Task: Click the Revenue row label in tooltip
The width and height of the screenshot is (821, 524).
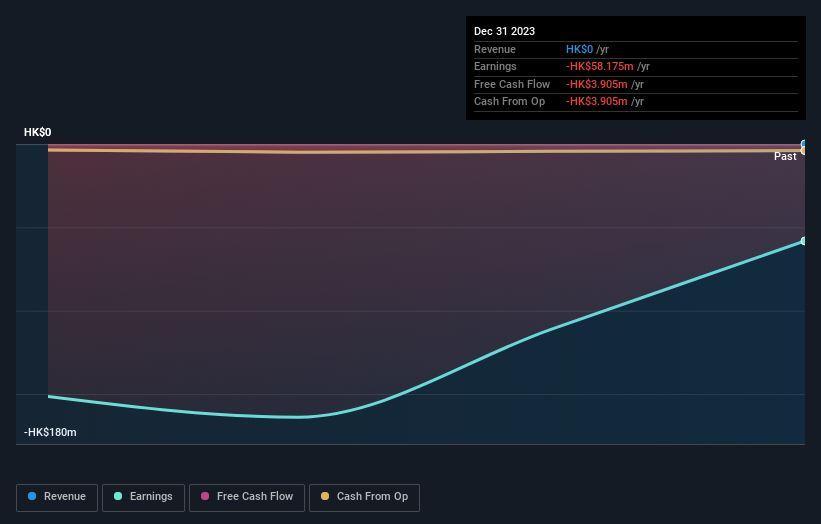Action: 495,49
